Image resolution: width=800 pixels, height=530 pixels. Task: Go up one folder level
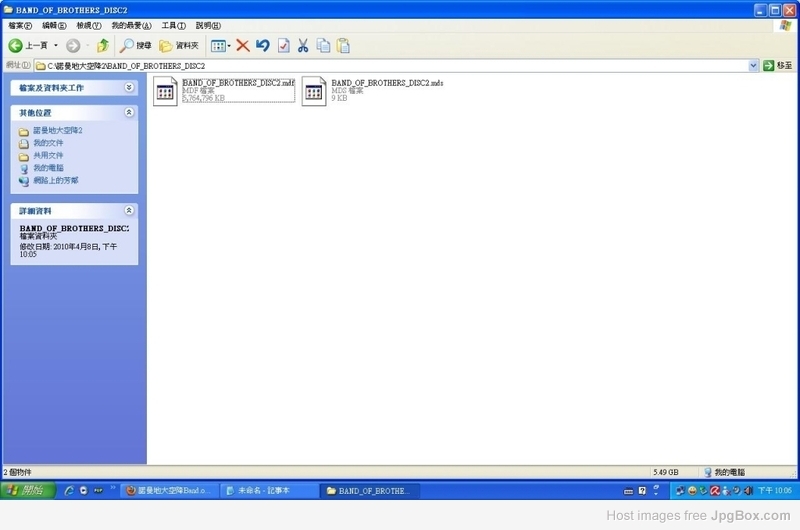coord(103,46)
